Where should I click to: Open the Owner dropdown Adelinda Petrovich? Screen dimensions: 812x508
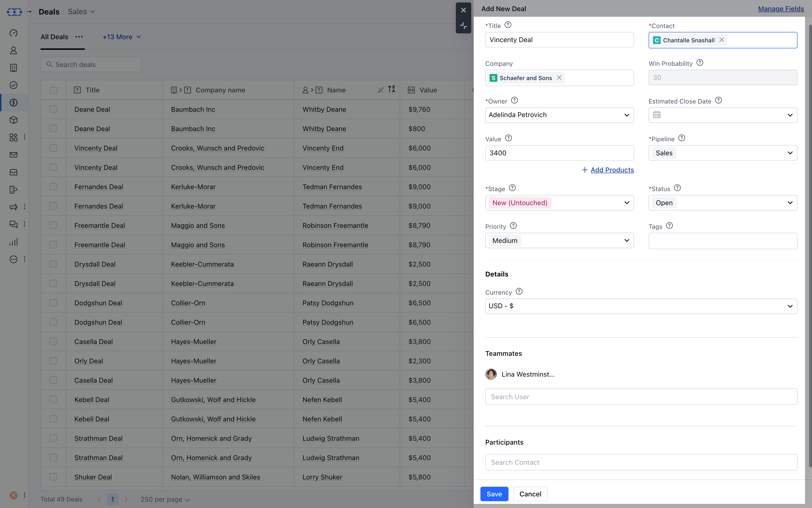click(x=559, y=115)
